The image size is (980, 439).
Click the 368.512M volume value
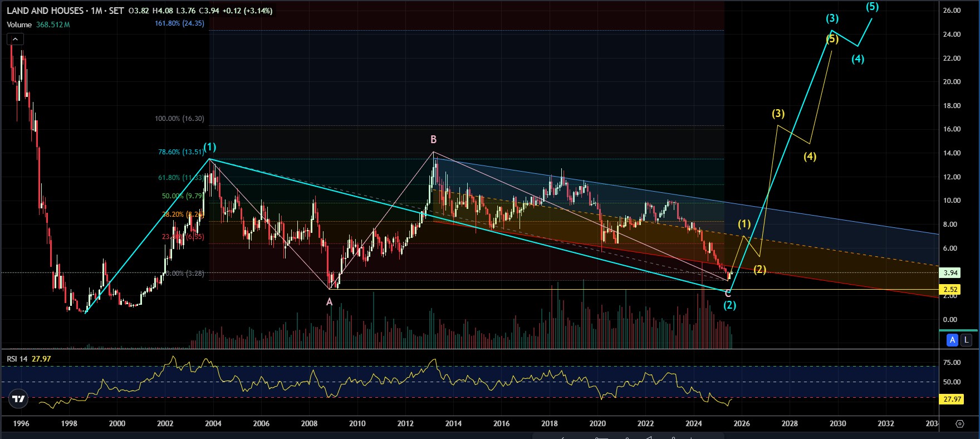[53, 25]
